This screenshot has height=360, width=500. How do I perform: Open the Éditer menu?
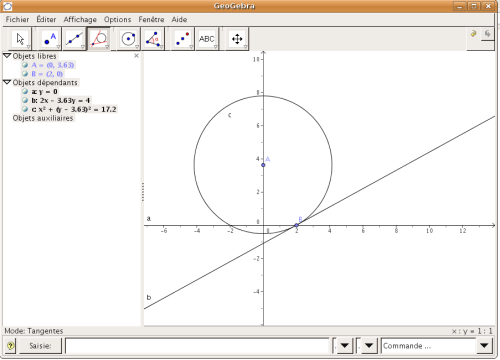[46, 19]
